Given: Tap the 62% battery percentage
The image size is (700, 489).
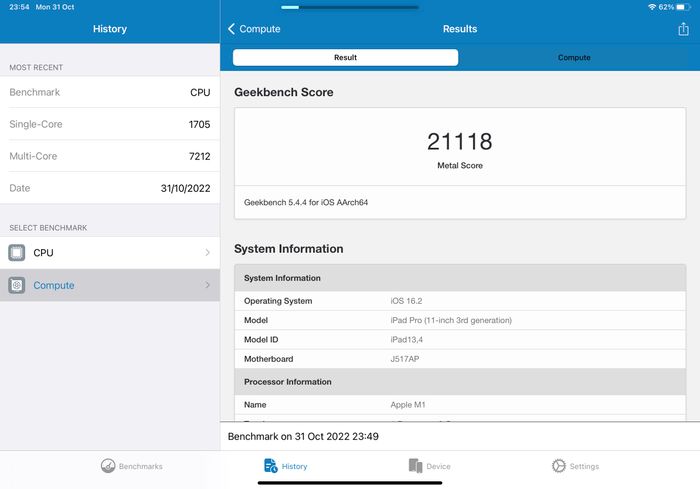Looking at the screenshot, I should [666, 7].
